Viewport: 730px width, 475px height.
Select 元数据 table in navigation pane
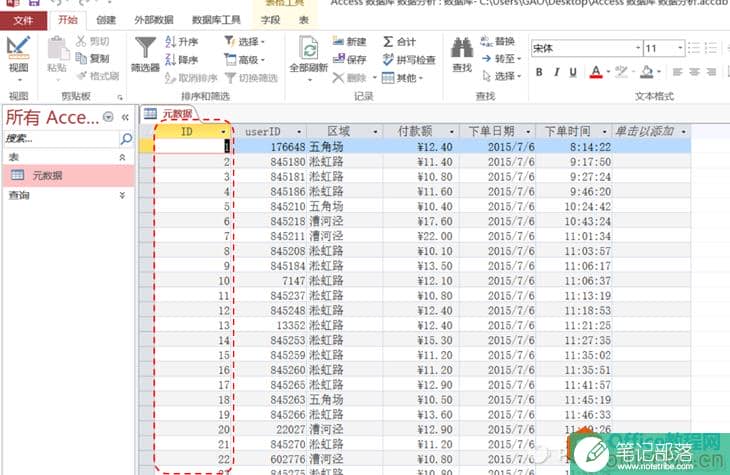click(x=69, y=176)
